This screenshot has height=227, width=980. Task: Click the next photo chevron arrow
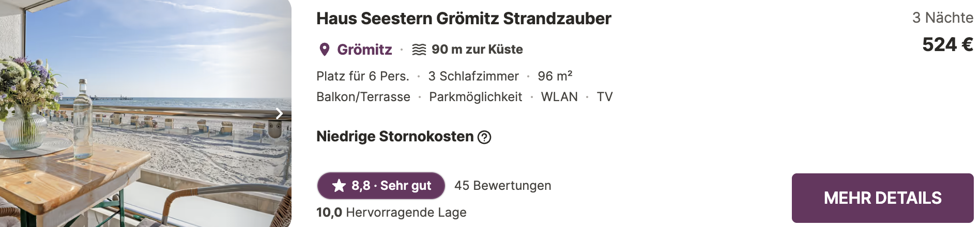coord(279,113)
